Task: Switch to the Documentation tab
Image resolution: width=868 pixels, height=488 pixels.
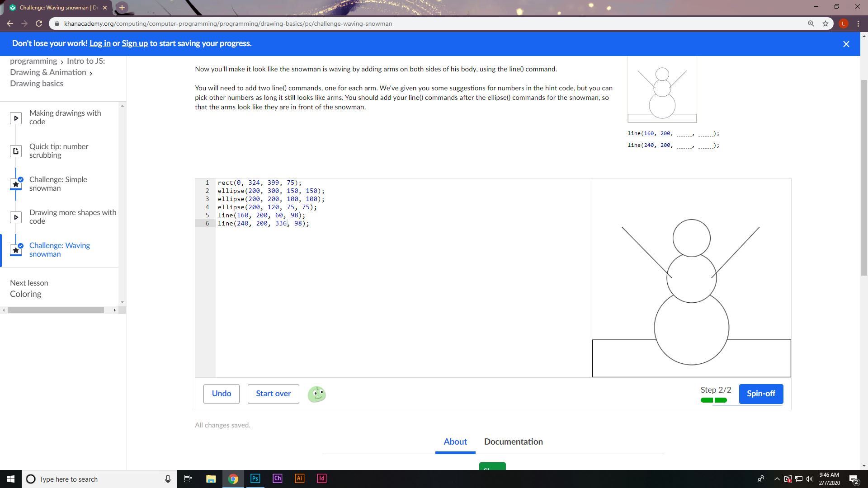Action: (513, 441)
